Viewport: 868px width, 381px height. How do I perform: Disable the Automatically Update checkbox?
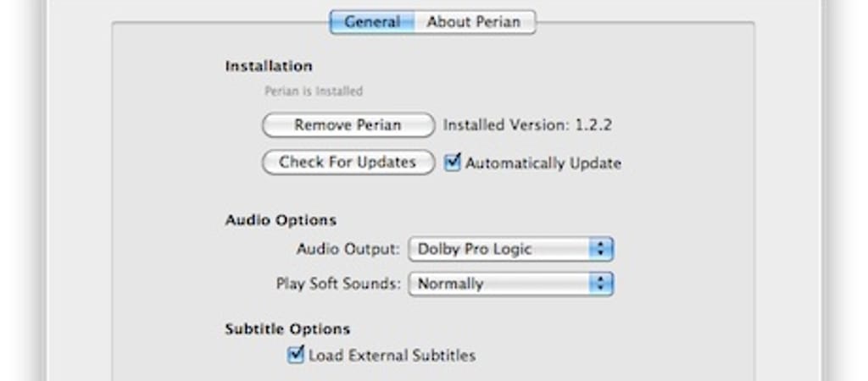[x=453, y=162]
